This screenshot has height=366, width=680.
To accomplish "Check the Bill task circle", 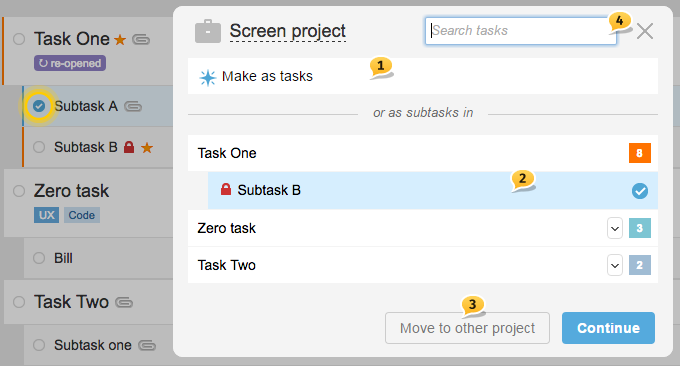I will pyautogui.click(x=39, y=258).
